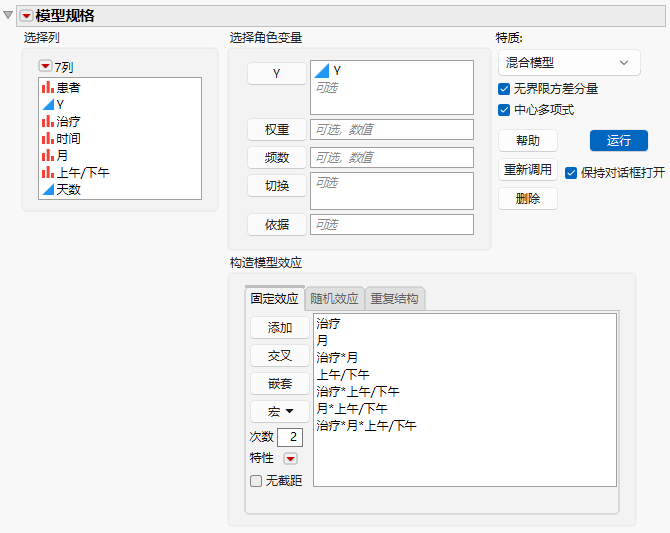Viewport: 670px width, 533px height.
Task: Click the 频数 role button
Action: (276, 158)
